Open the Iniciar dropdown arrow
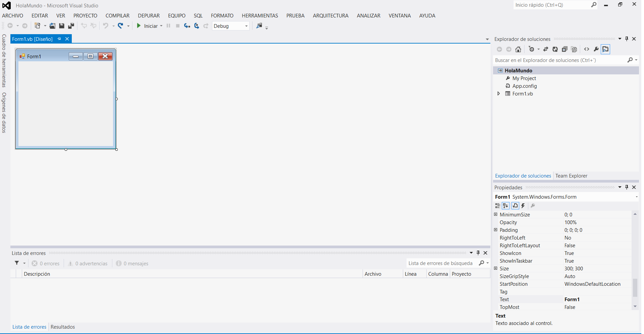644x334 pixels. (161, 26)
